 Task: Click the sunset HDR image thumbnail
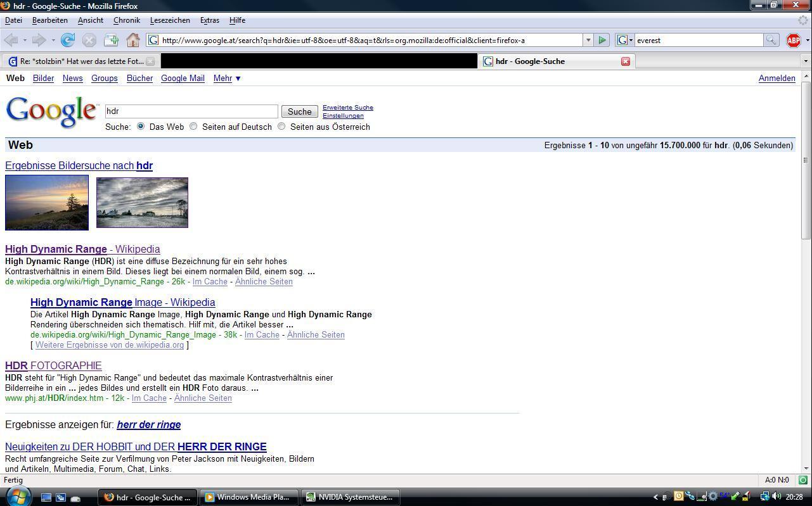(47, 203)
